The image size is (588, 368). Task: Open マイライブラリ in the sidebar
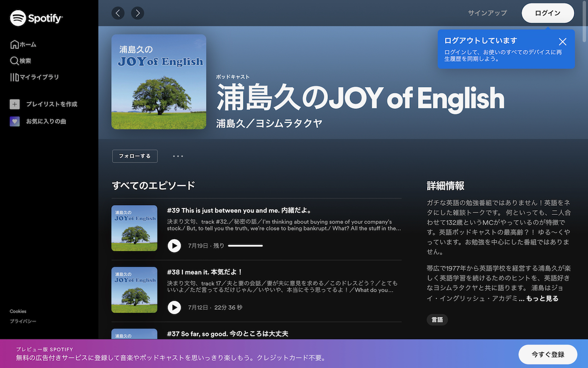34,77
